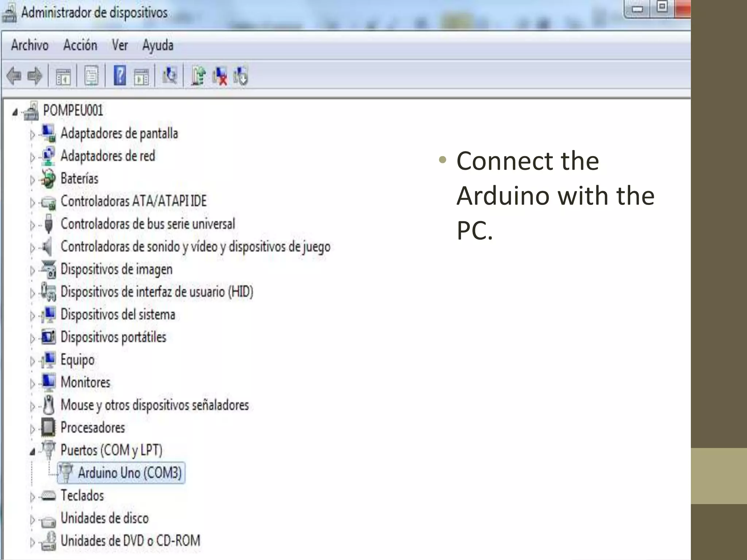This screenshot has width=747, height=560.
Task: Open the Archivo menu
Action: [30, 45]
